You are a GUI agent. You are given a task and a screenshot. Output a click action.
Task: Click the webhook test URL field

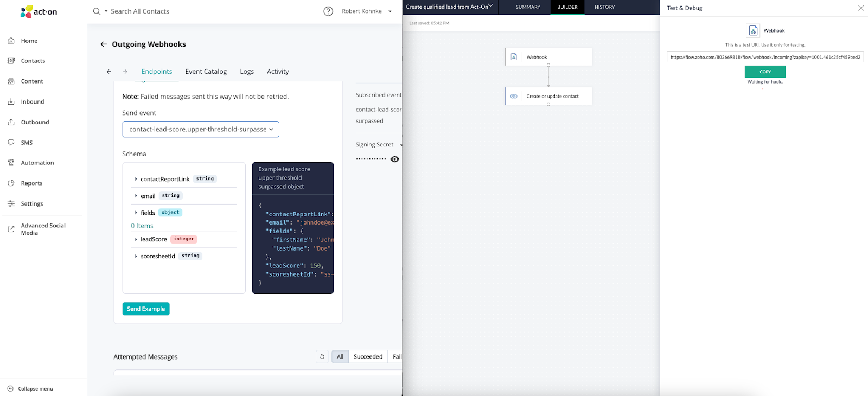tap(765, 57)
